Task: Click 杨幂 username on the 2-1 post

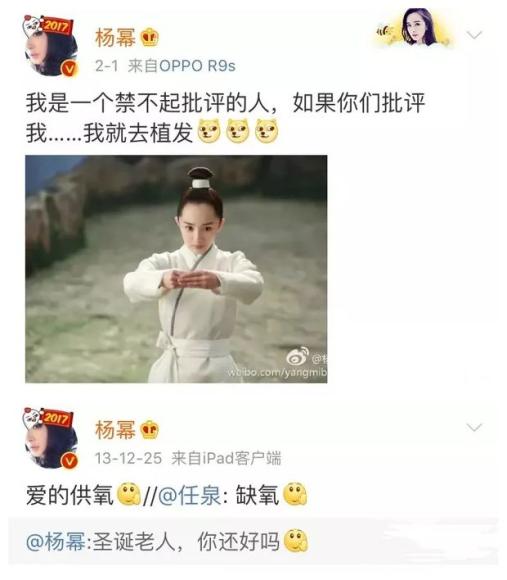Action: click(115, 37)
